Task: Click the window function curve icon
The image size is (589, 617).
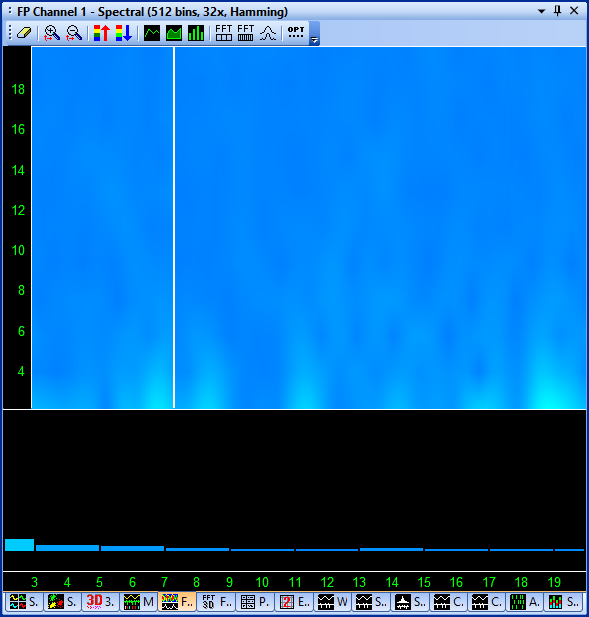Action: (x=268, y=33)
